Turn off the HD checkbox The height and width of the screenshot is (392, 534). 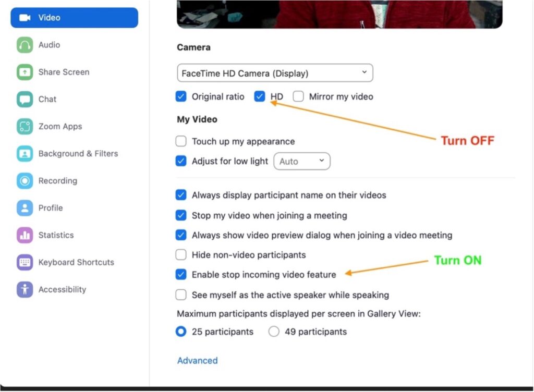tap(260, 96)
